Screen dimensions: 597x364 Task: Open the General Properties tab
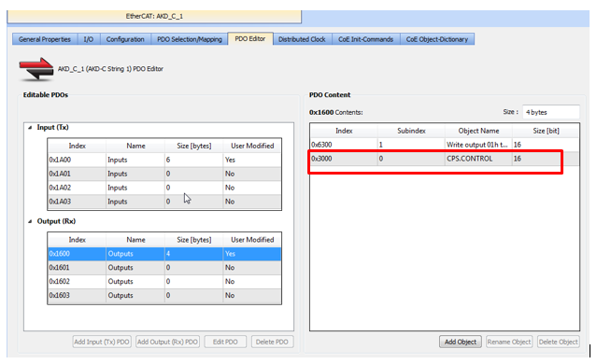45,39
